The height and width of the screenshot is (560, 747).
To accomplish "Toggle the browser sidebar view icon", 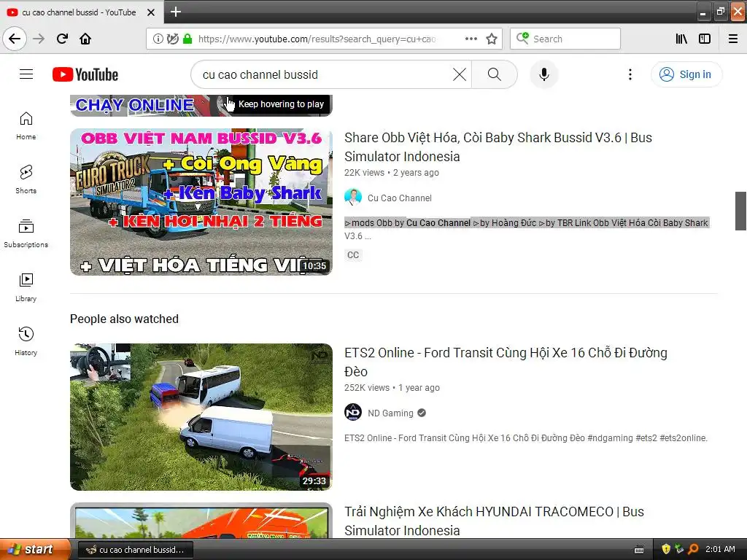I will (705, 39).
